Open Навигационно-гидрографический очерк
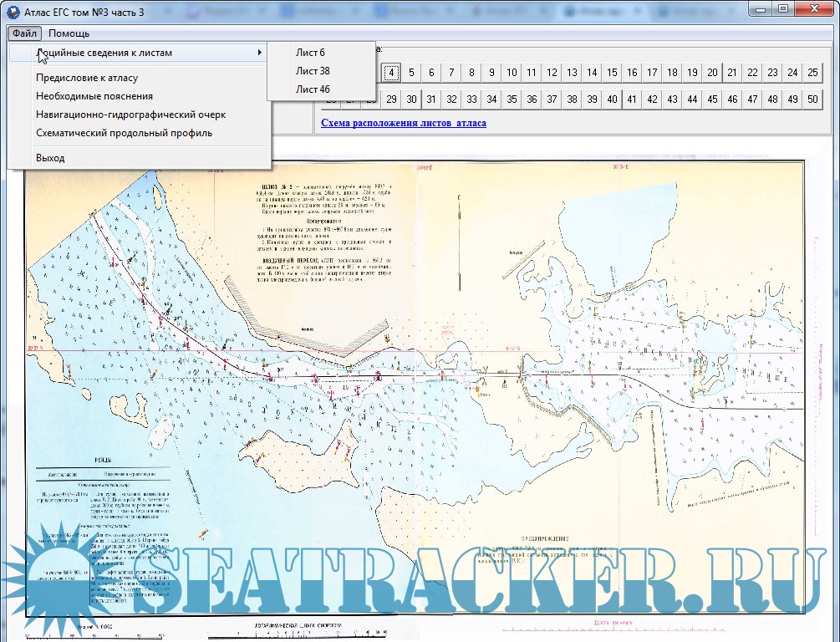Screen dimensions: 840x642 pyautogui.click(x=130, y=115)
